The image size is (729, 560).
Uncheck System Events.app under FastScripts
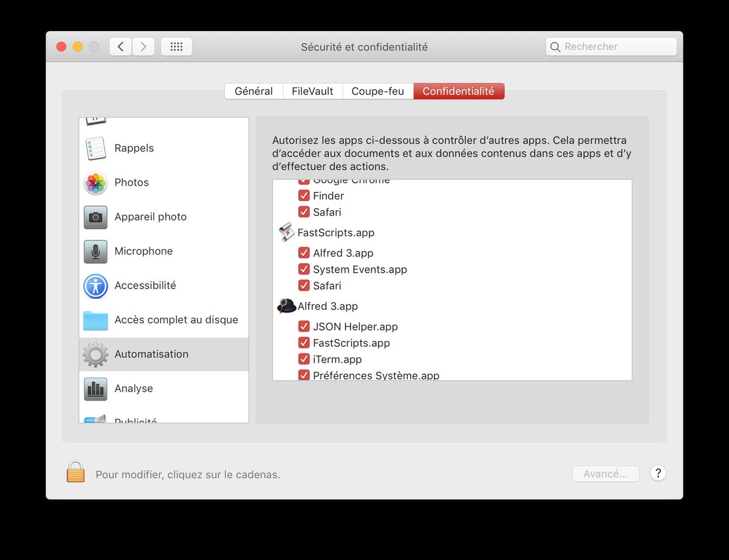tap(304, 269)
